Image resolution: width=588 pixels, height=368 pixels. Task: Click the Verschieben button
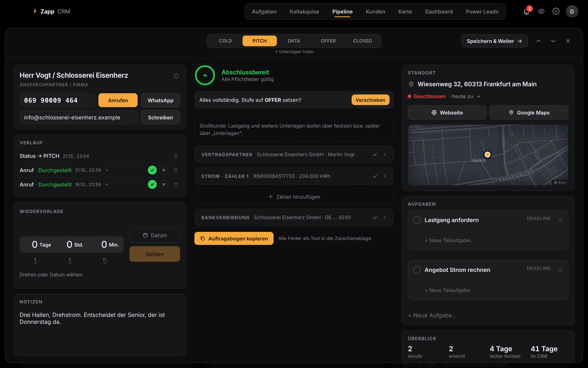pos(370,100)
